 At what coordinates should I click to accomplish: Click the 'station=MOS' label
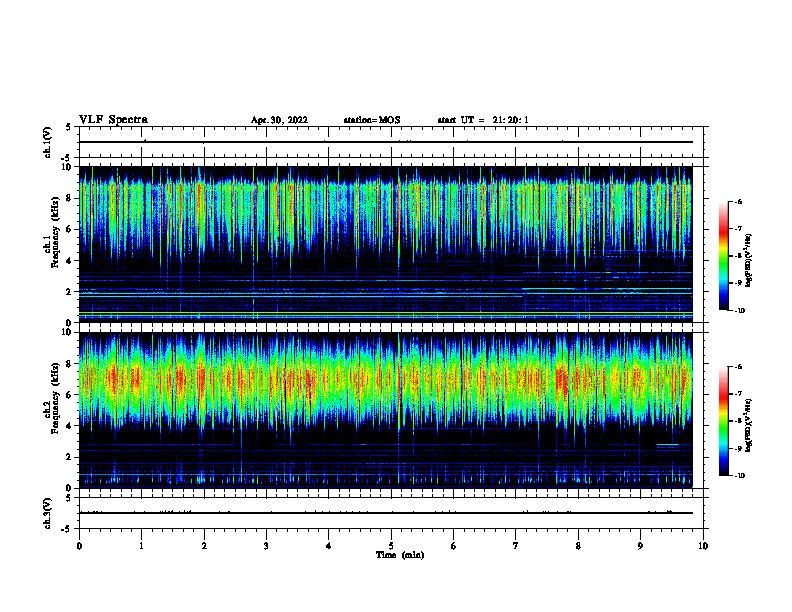tap(372, 120)
